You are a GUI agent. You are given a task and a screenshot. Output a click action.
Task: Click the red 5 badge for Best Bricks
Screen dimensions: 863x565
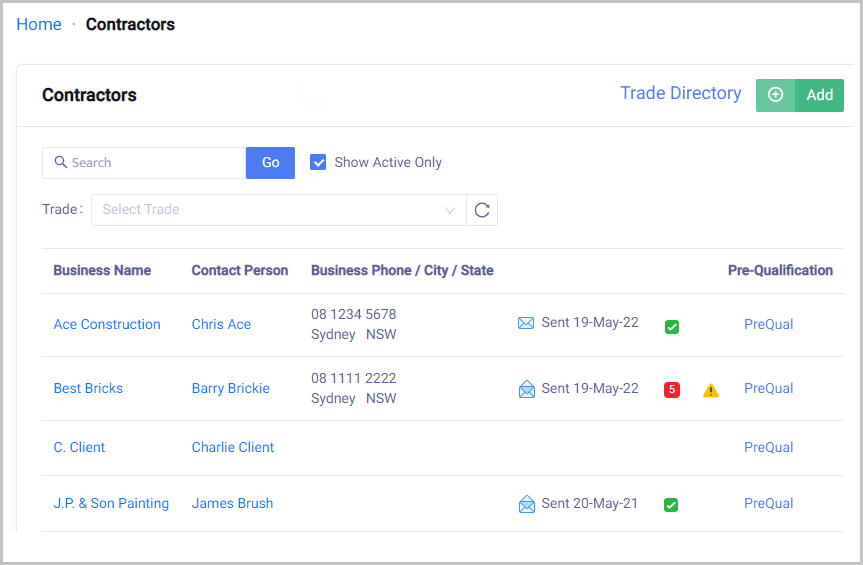672,390
